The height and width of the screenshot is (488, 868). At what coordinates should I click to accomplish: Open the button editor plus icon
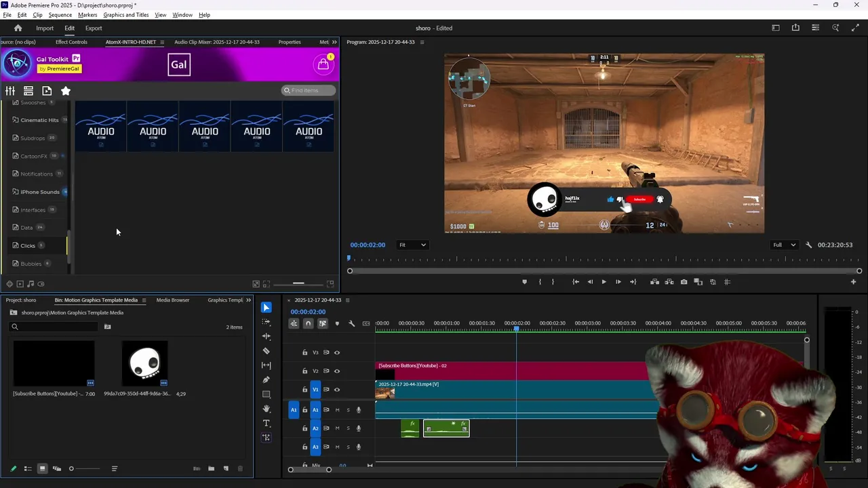point(853,282)
